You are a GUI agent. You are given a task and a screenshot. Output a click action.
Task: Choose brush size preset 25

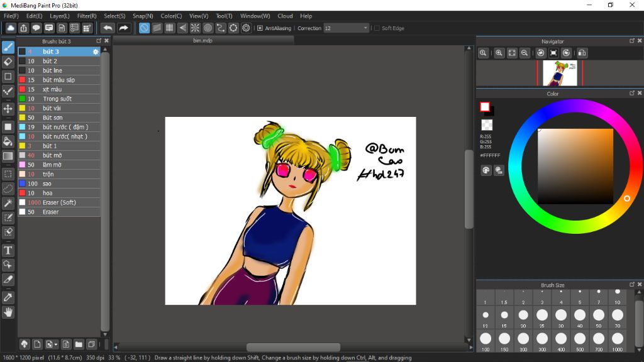pyautogui.click(x=542, y=318)
